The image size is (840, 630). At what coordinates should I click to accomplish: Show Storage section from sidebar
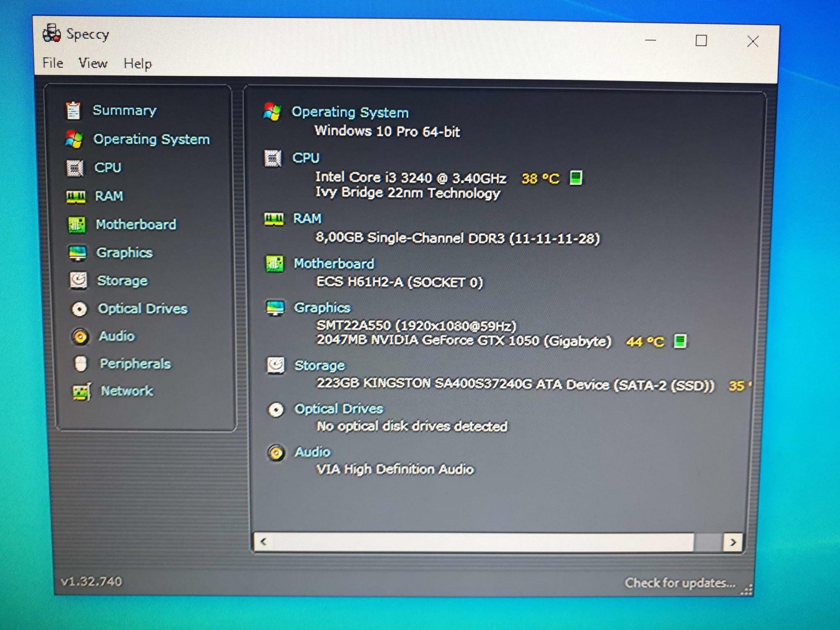[123, 281]
